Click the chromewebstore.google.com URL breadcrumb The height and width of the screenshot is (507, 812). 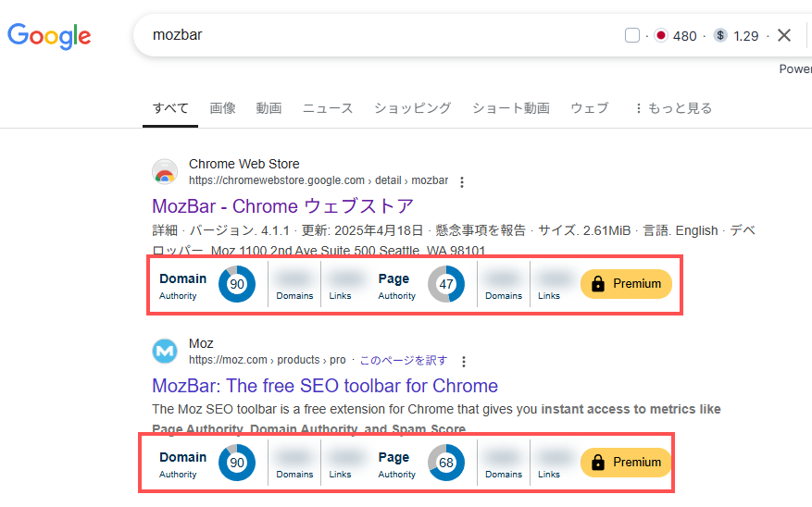click(x=319, y=180)
